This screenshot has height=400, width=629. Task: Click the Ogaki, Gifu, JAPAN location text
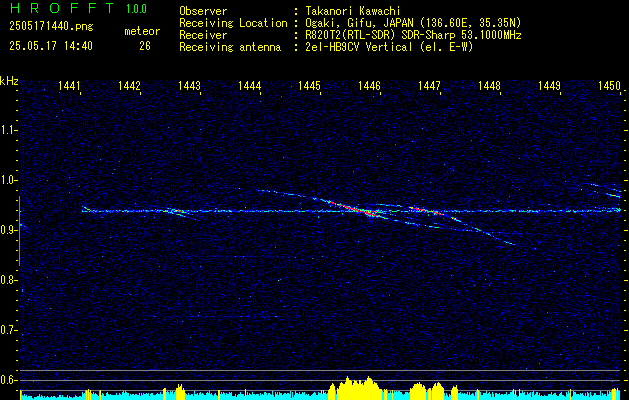(413, 23)
